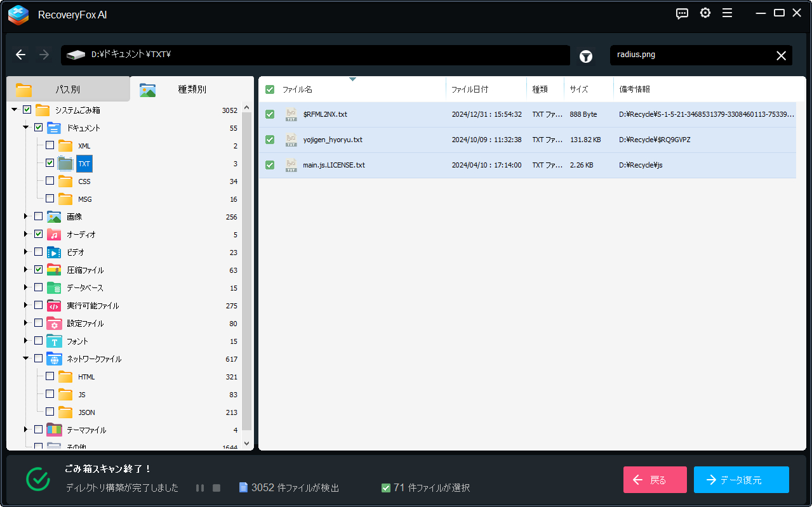Select the main.js.LICENSE.txt file name
This screenshot has height=507, width=812.
click(334, 165)
